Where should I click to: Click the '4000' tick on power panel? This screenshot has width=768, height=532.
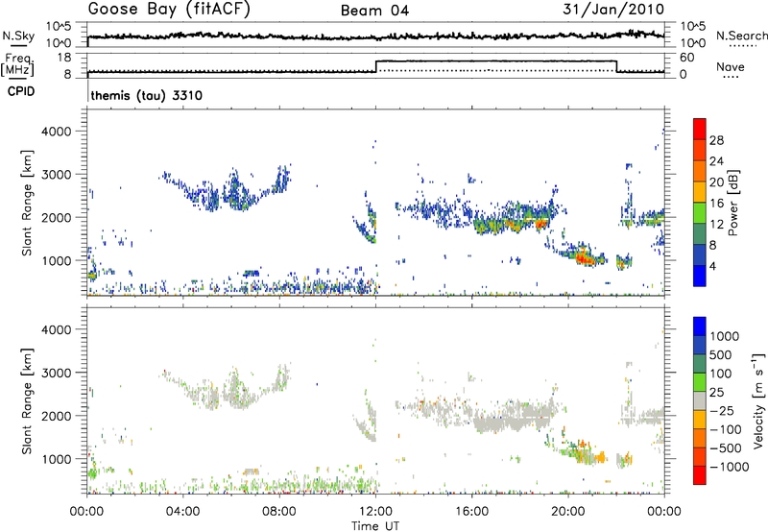[57, 132]
